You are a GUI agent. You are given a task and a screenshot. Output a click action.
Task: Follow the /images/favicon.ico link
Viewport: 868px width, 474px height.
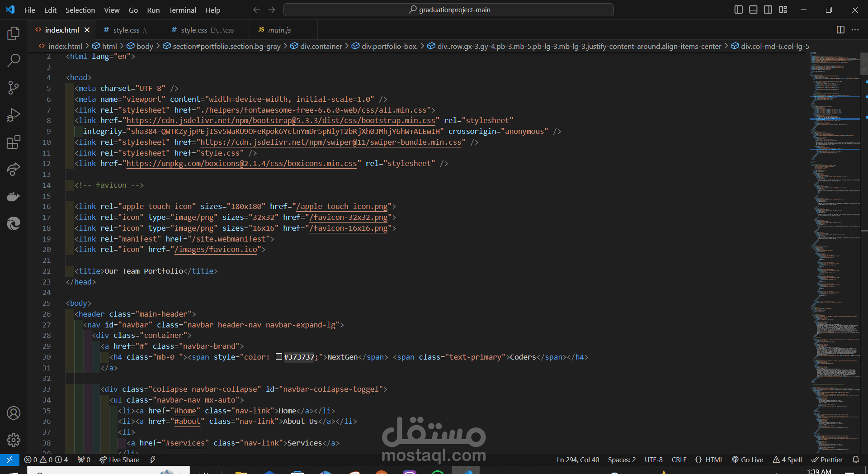216,250
